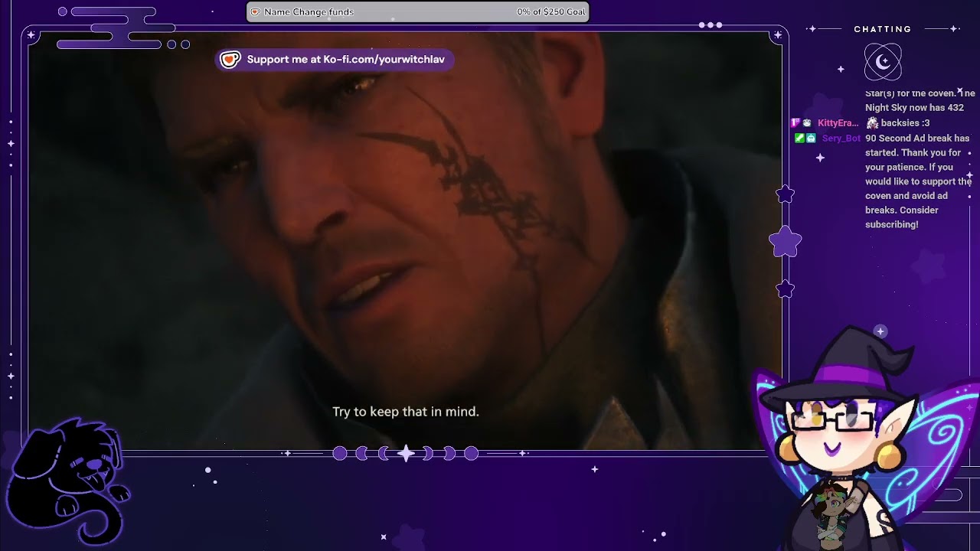Open chat user Sery_Bot profile

coord(841,139)
